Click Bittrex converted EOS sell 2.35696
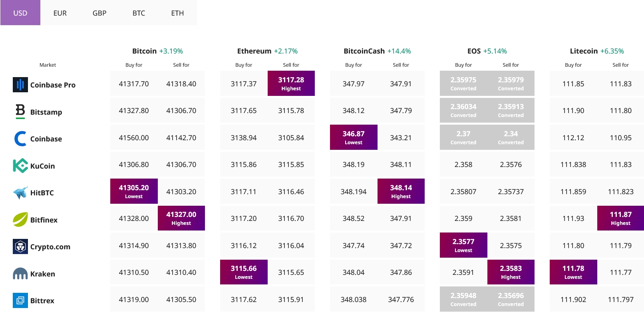Viewport: 644px width, 312px height. pos(511,299)
